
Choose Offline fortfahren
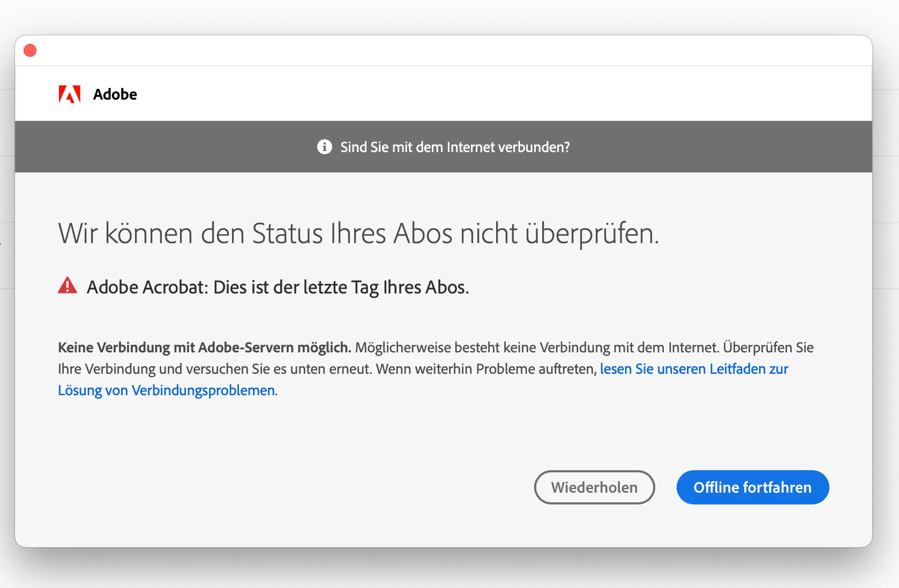pyautogui.click(x=753, y=487)
